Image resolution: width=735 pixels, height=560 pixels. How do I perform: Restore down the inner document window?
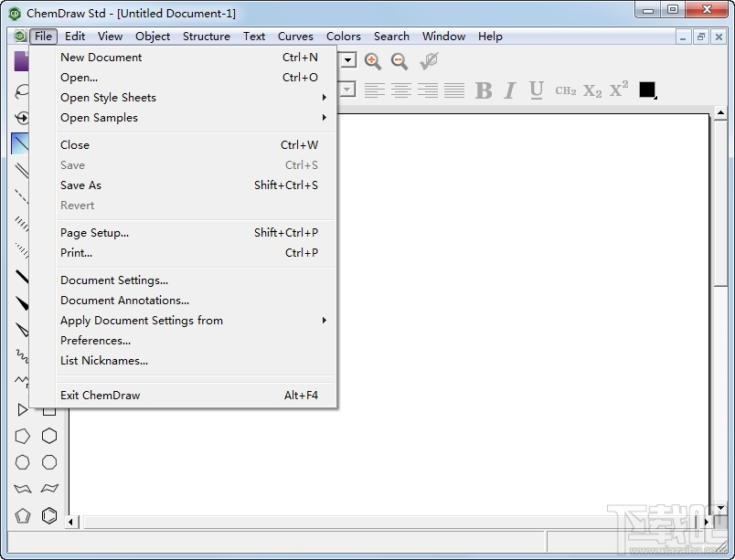pyautogui.click(x=701, y=37)
